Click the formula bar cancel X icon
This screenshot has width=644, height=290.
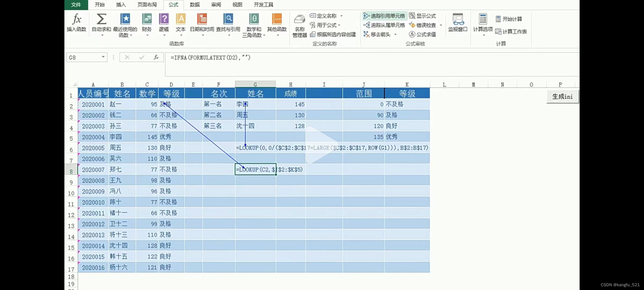pyautogui.click(x=127, y=57)
